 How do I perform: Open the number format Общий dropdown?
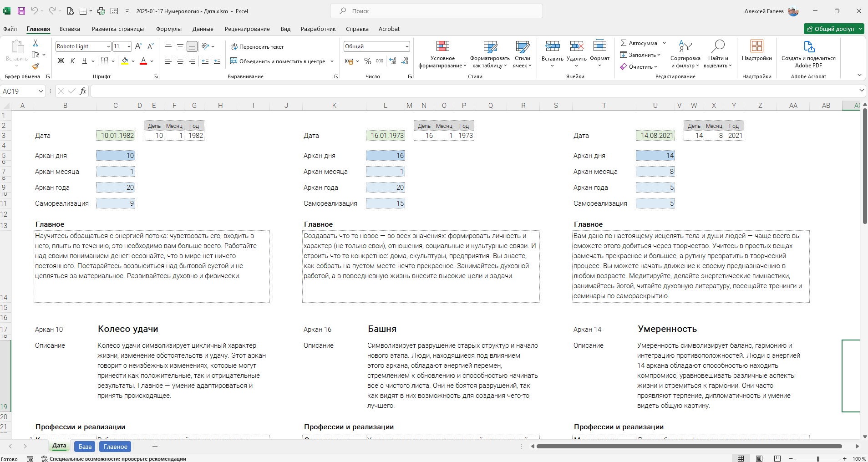pos(407,46)
